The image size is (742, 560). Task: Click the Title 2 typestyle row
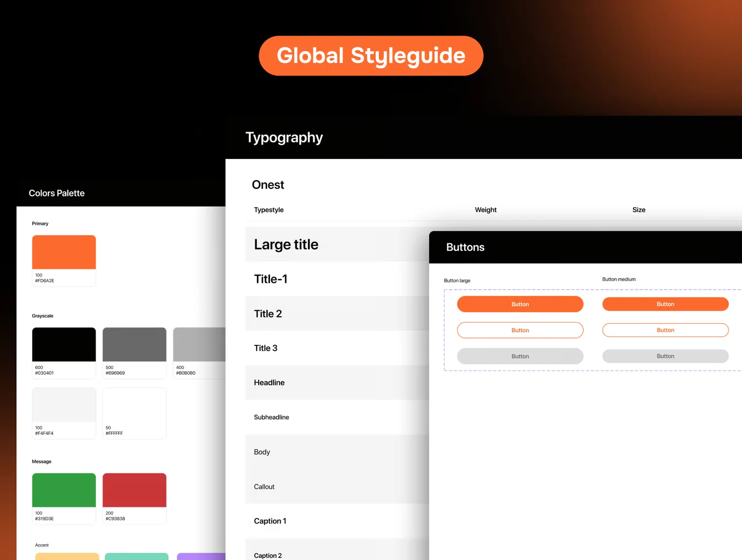tap(337, 314)
